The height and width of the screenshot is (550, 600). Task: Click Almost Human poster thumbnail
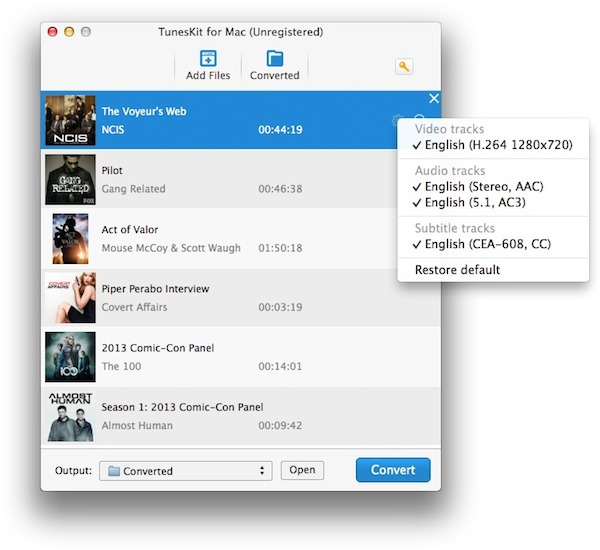(70, 416)
